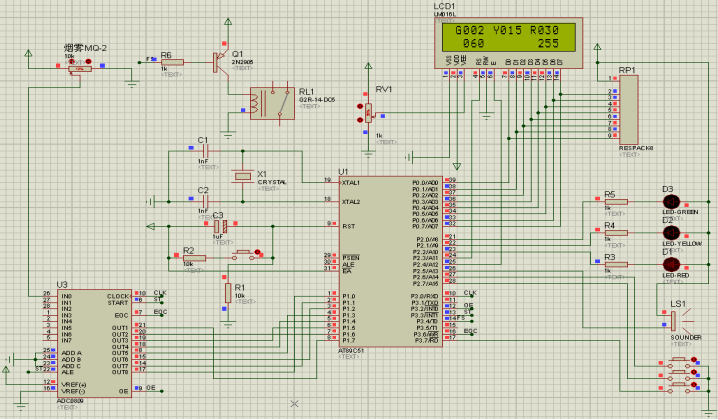This screenshot has width=718, height=420.
Task: Click the '2N2905' transistor label
Action: (x=242, y=62)
